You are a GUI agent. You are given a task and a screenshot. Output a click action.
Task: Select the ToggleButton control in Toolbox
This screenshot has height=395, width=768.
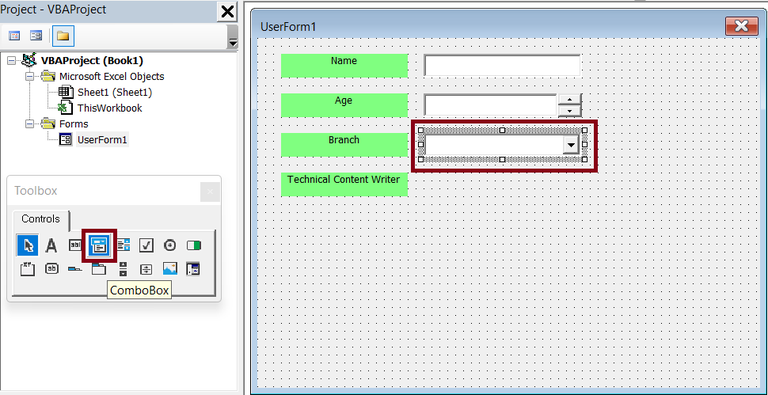tap(194, 245)
